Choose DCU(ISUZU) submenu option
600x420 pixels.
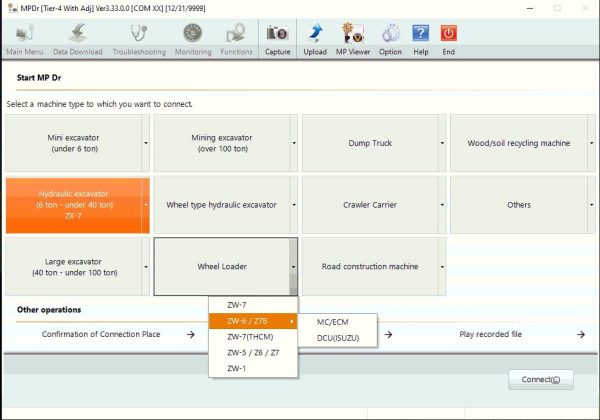coord(338,338)
